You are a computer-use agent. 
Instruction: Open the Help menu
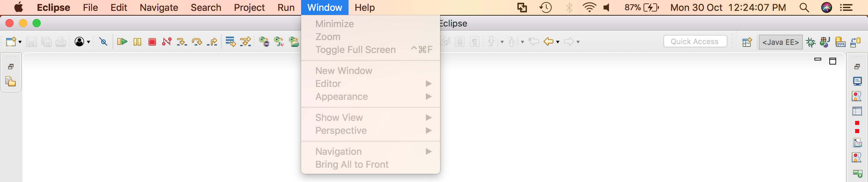coord(364,7)
